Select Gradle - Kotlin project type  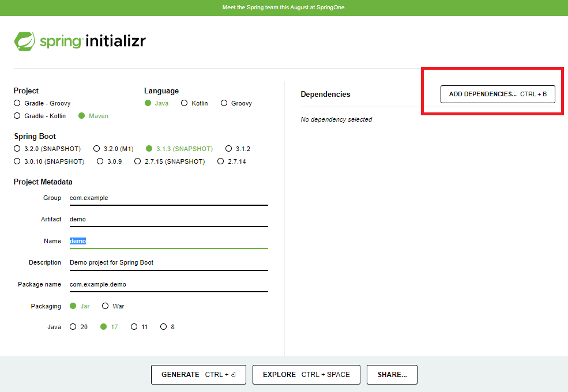(x=40, y=116)
